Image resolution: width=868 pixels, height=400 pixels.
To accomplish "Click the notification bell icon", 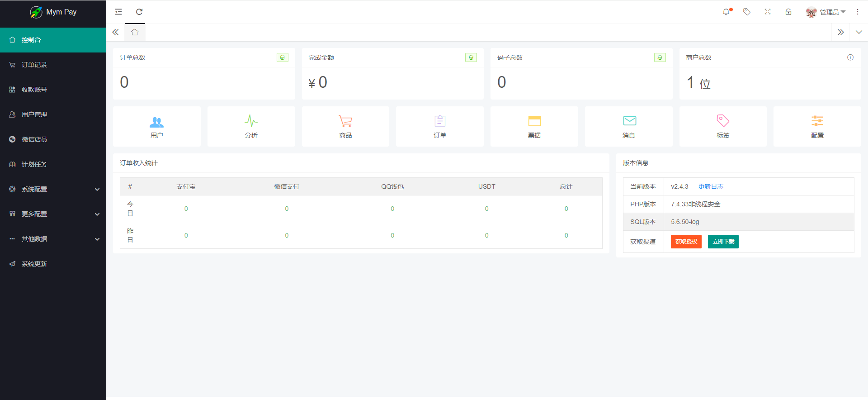I will point(726,12).
